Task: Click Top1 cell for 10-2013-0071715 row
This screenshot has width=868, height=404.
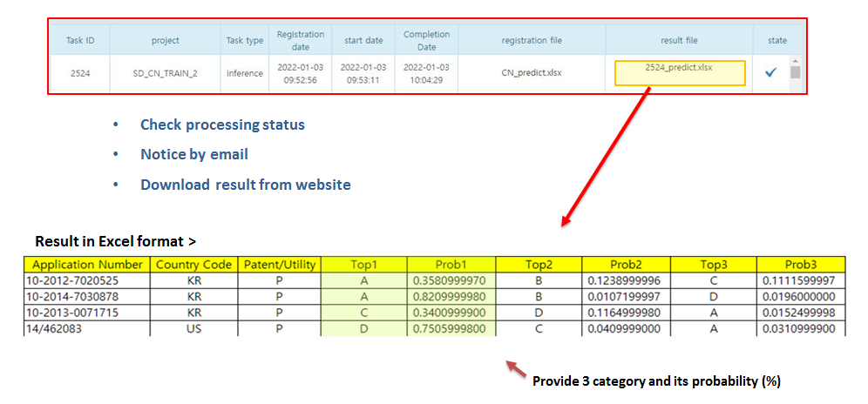Action: (x=363, y=313)
